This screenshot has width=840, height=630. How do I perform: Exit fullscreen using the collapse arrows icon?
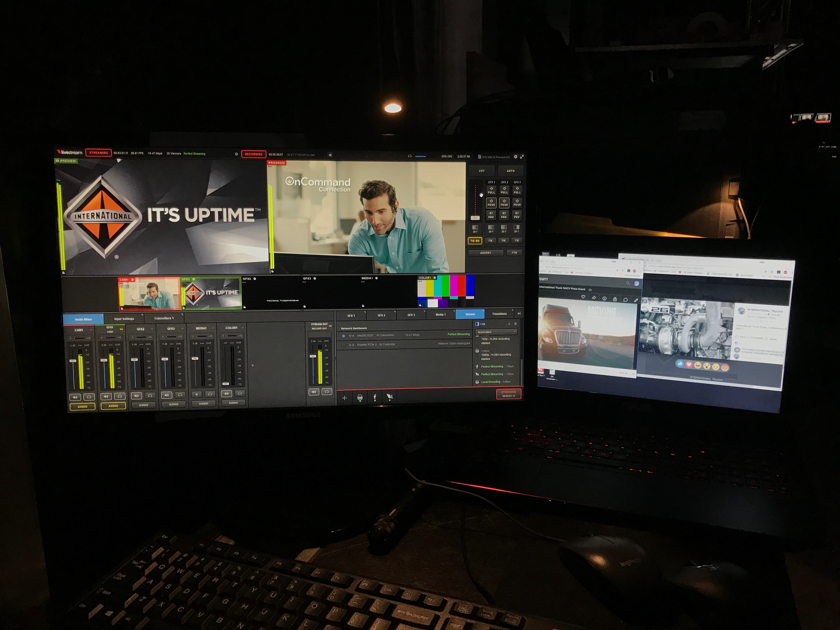[522, 156]
